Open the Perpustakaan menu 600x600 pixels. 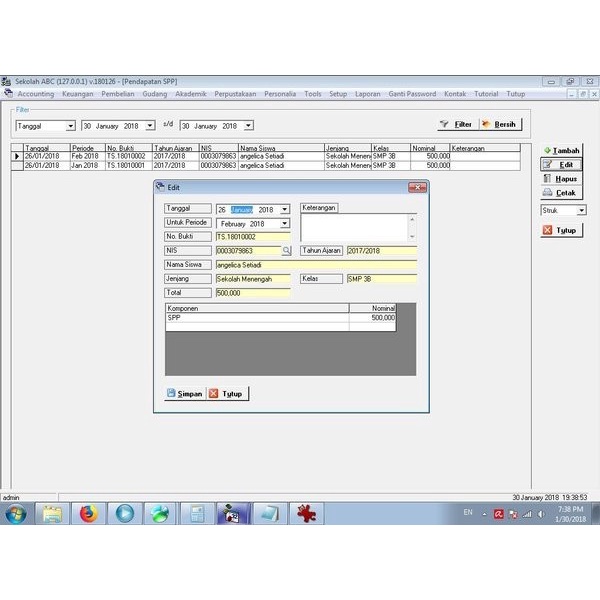pyautogui.click(x=235, y=94)
